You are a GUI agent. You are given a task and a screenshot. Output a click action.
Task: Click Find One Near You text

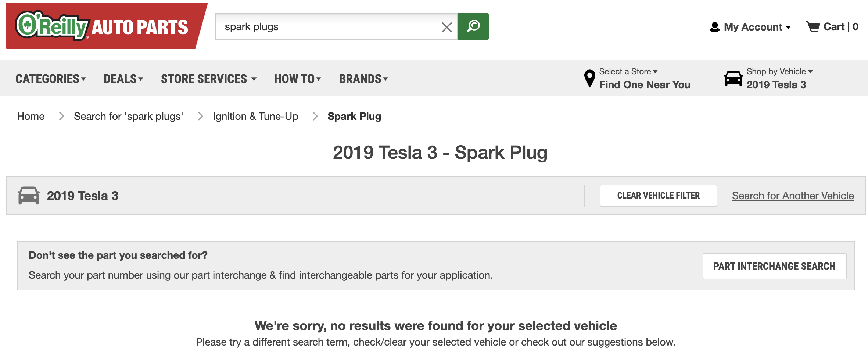[645, 85]
